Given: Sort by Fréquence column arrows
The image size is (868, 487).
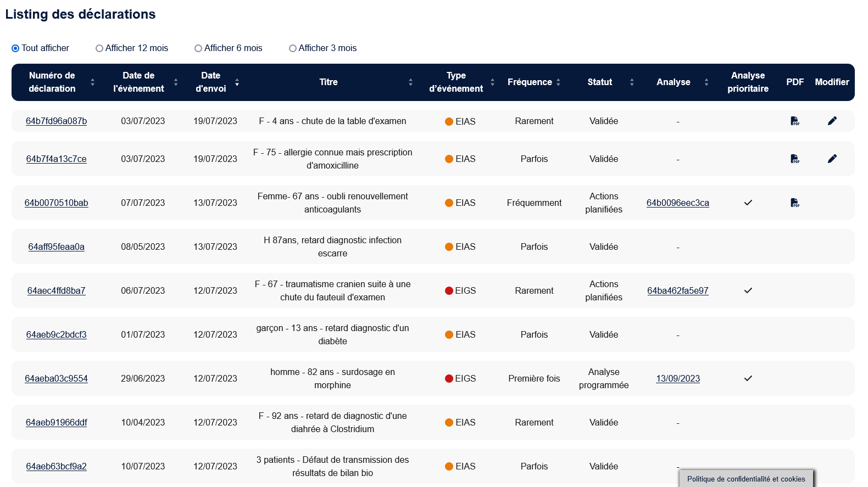Looking at the screenshot, I should 558,82.
